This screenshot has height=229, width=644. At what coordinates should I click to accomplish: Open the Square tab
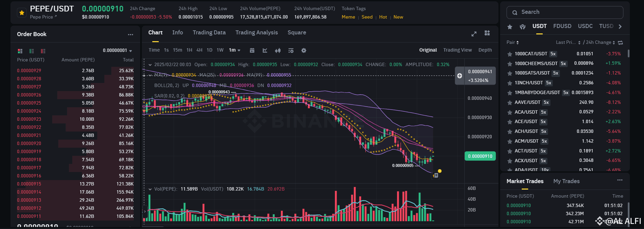tap(297, 32)
